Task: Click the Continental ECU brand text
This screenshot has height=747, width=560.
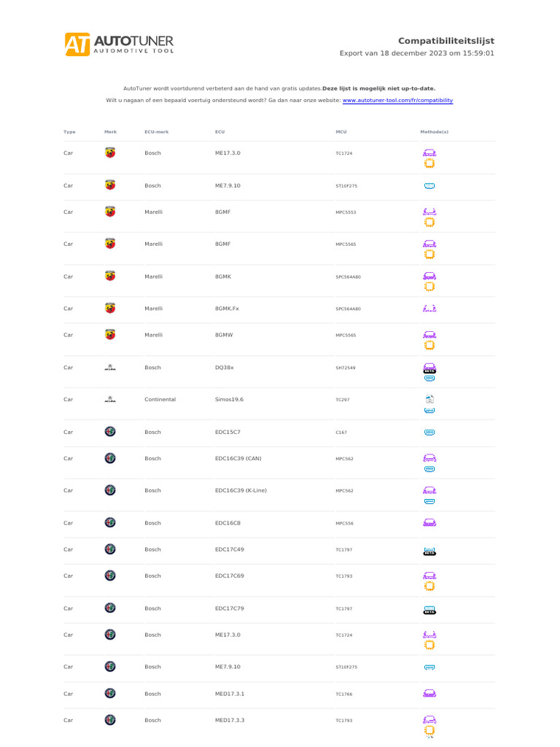Action: [160, 400]
